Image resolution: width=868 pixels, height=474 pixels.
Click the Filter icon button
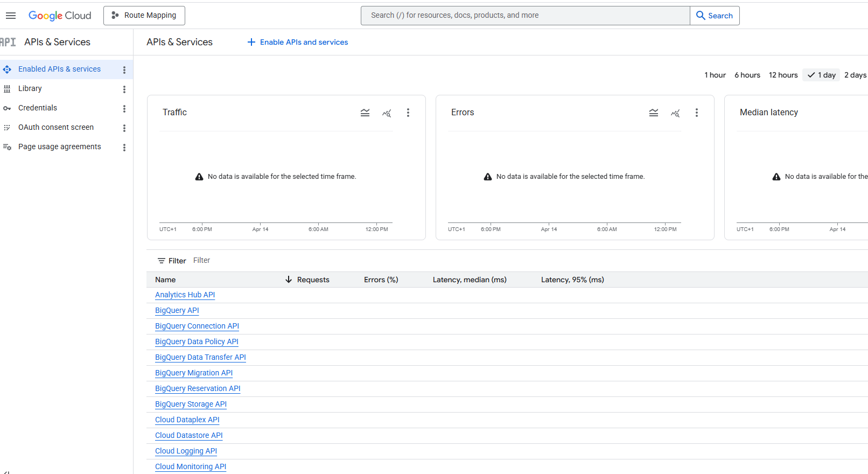(x=172, y=261)
